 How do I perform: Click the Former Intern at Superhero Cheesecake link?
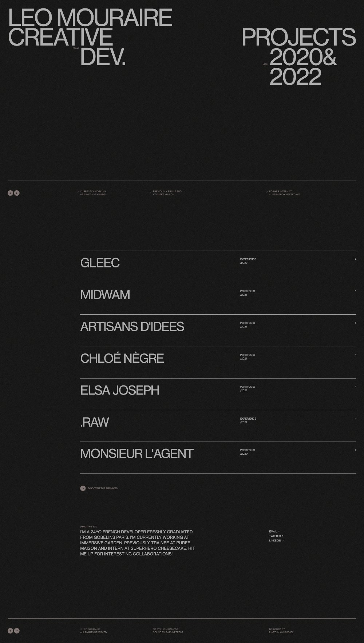284,193
